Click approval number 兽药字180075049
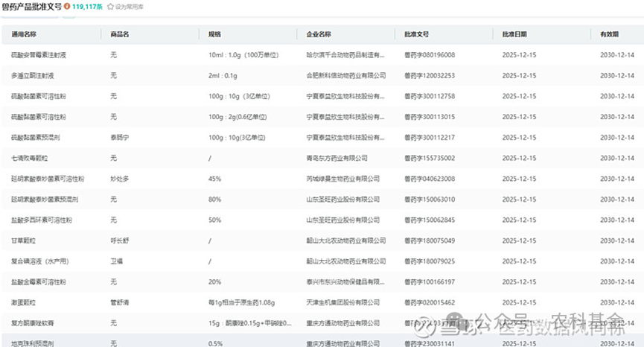This screenshot has height=347, width=644. click(x=430, y=241)
